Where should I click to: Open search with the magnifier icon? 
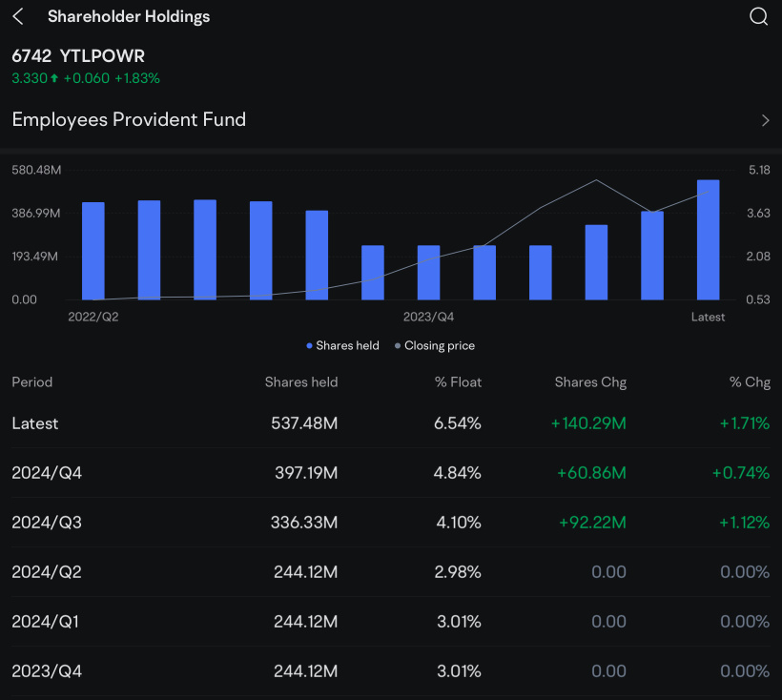pyautogui.click(x=758, y=16)
